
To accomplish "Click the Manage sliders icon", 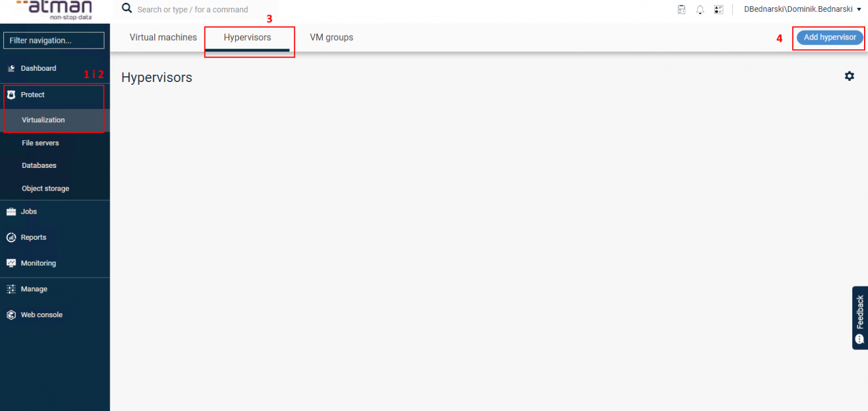I will 11,289.
